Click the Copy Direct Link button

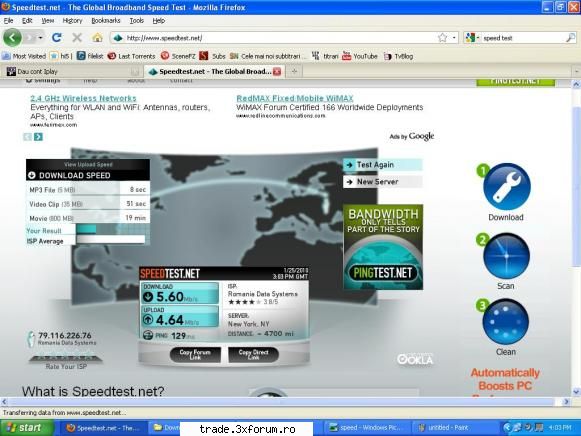253,355
